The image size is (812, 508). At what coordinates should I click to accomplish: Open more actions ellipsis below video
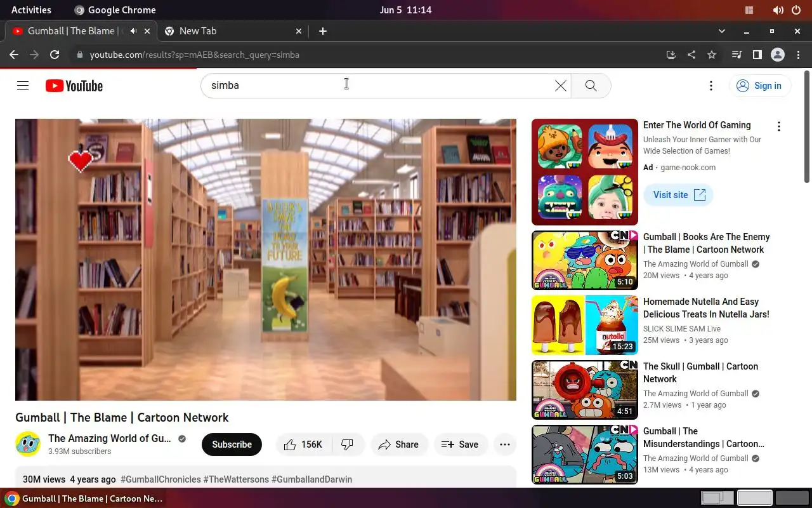point(505,444)
